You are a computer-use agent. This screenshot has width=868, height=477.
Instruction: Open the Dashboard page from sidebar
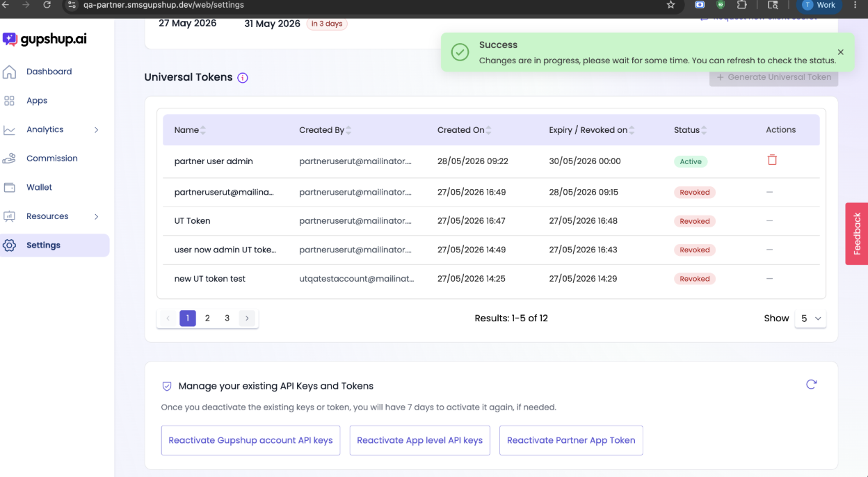49,72
